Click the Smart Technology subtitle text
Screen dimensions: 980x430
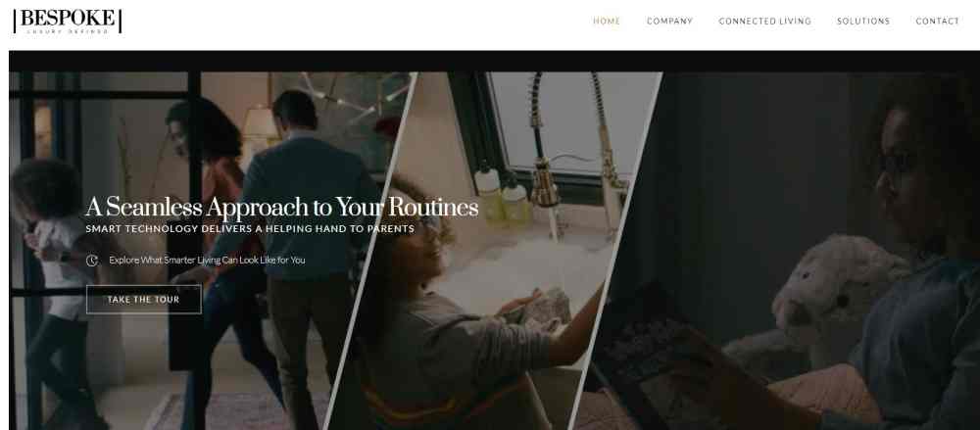250,229
